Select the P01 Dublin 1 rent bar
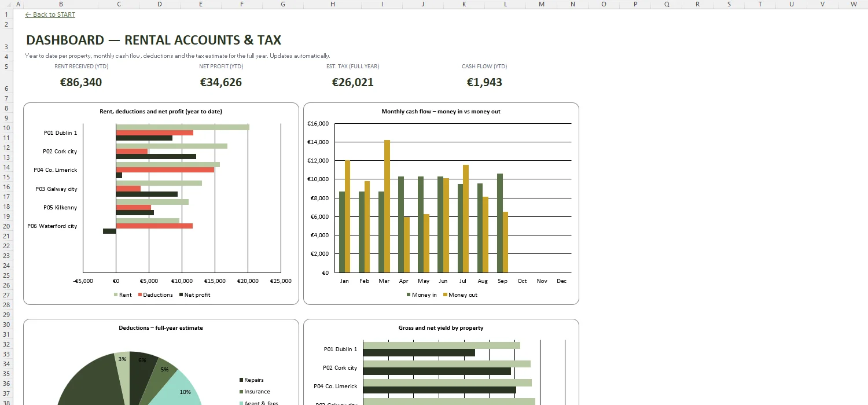868x405 pixels. click(x=183, y=127)
